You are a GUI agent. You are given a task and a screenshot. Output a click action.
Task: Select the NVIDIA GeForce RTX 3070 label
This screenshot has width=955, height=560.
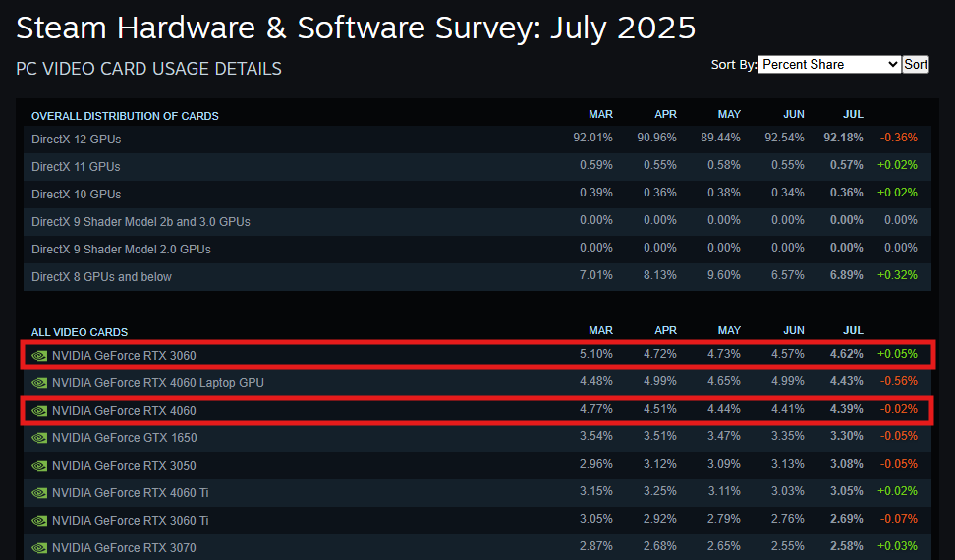[124, 548]
